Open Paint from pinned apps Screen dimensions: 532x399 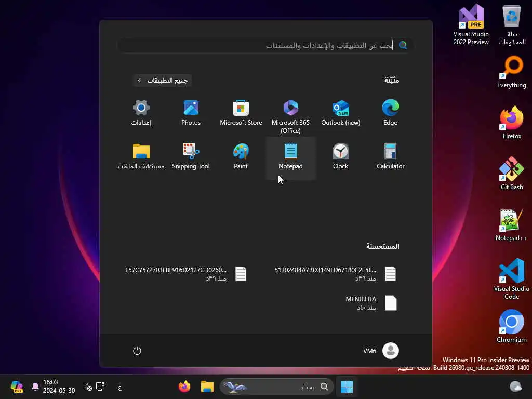(241, 157)
